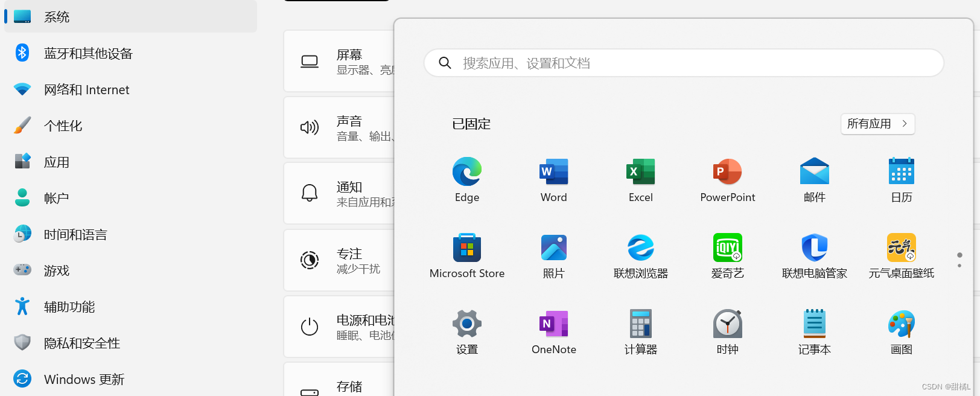The height and width of the screenshot is (396, 980).
Task: Open the 日历 calendar app
Action: 902,179
